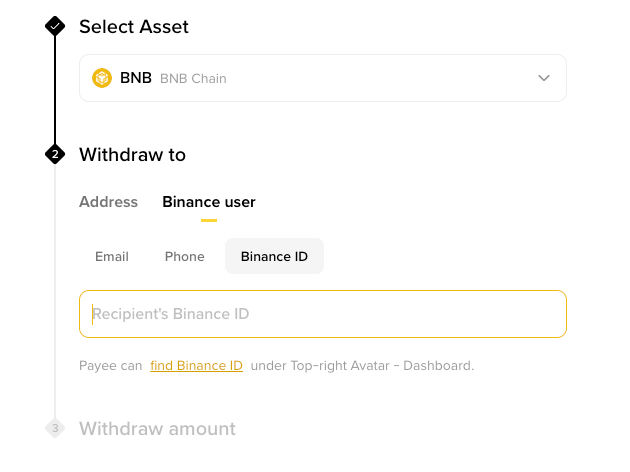This screenshot has width=630, height=472.
Task: Click the Payee can helper text
Action: [x=110, y=366]
